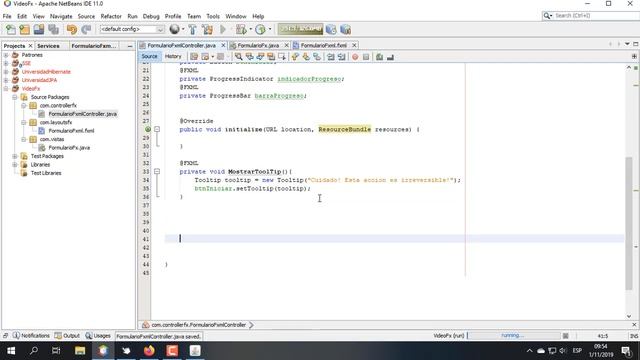Click the Shift Line Left icon
The width and height of the screenshot is (640, 360).
pos(331,57)
